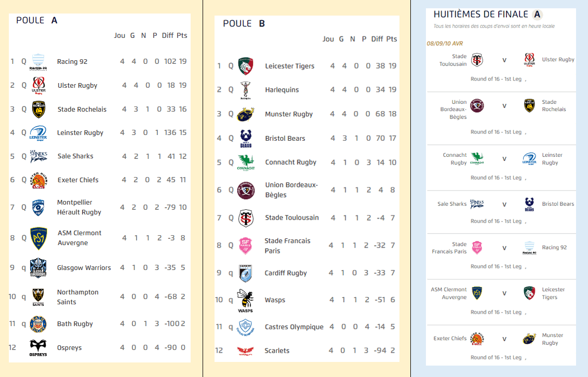Click the Stade Toulousain logo in Huitièmes de Finale

[x=477, y=60]
